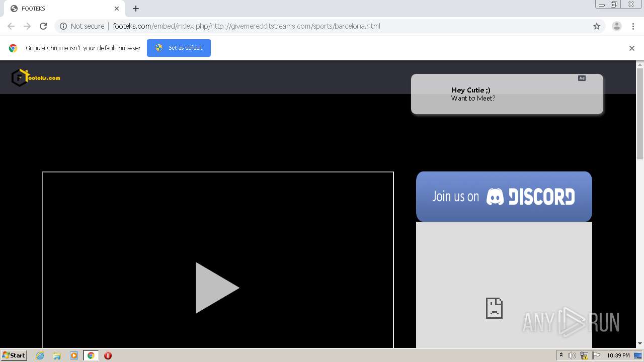Image resolution: width=644 pixels, height=362 pixels.
Task: Launch Internet Explorer from the taskbar
Action: pyautogui.click(x=40, y=355)
